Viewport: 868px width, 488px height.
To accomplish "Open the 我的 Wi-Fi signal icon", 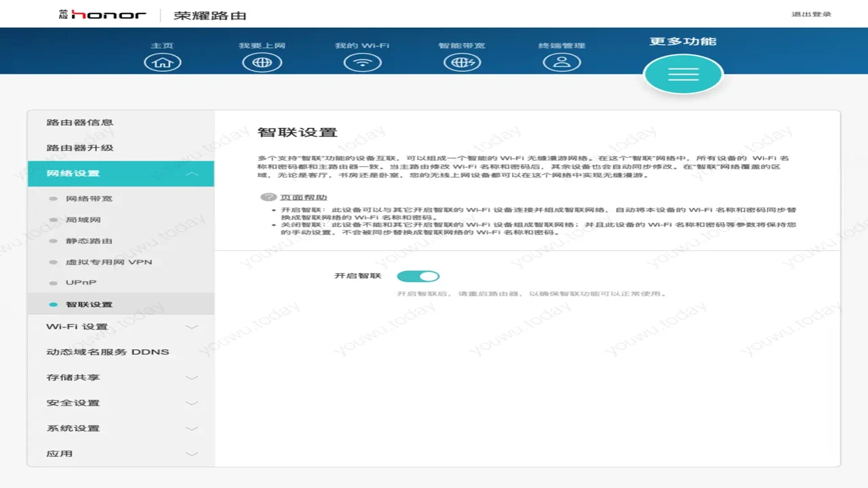I will click(362, 62).
